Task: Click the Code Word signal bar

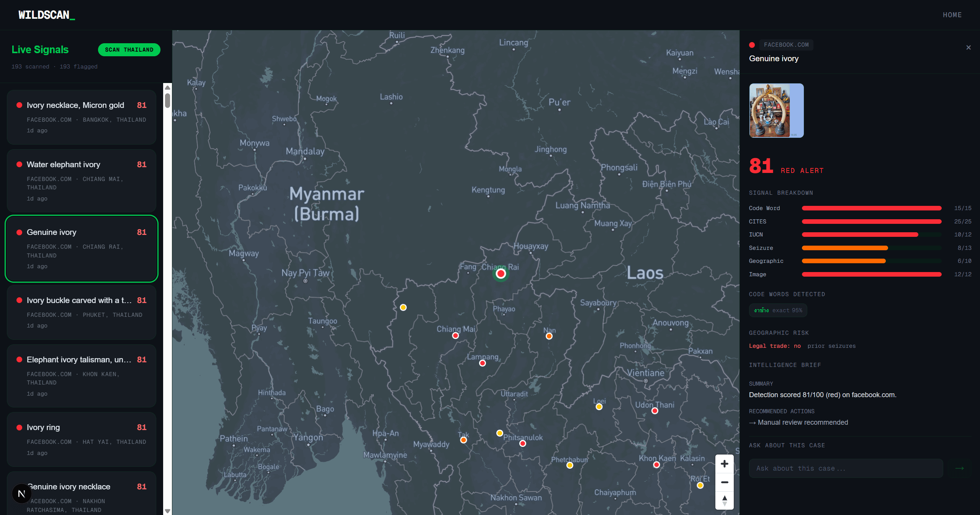Action: (871, 208)
